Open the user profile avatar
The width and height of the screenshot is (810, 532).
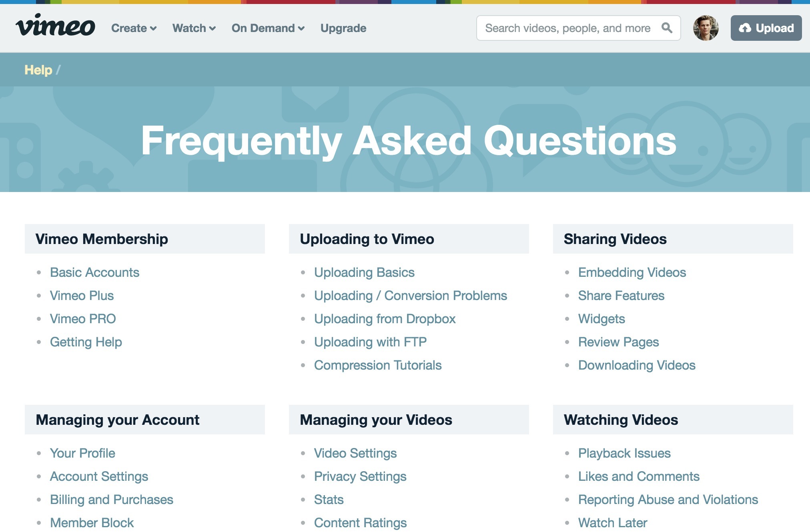(706, 28)
